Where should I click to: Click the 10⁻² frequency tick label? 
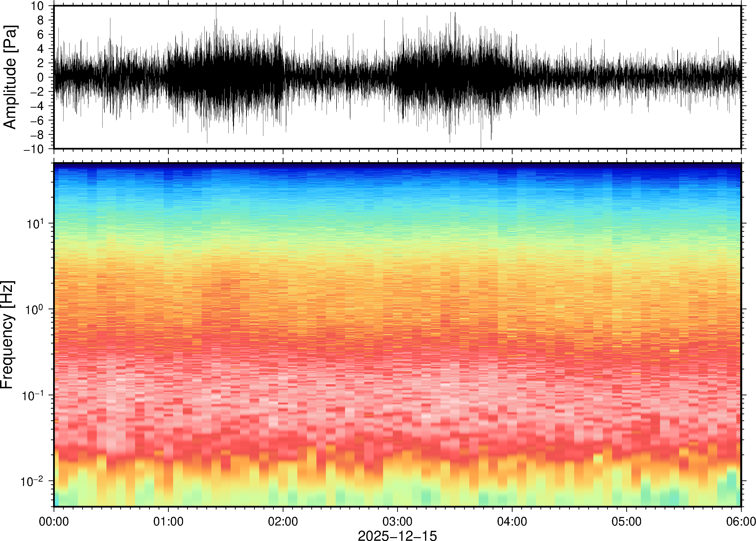point(32,481)
